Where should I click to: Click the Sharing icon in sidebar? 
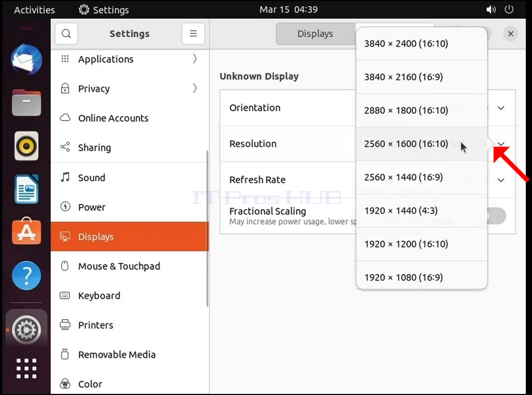coord(65,147)
